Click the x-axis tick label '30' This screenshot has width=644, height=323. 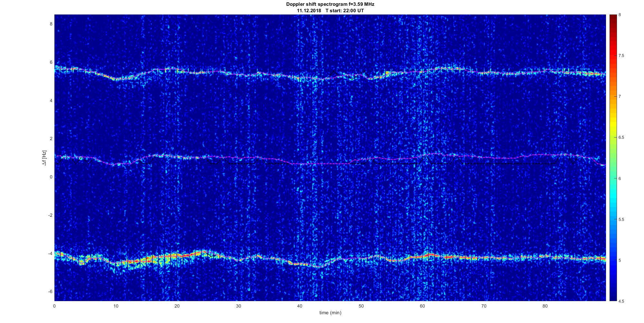238,306
